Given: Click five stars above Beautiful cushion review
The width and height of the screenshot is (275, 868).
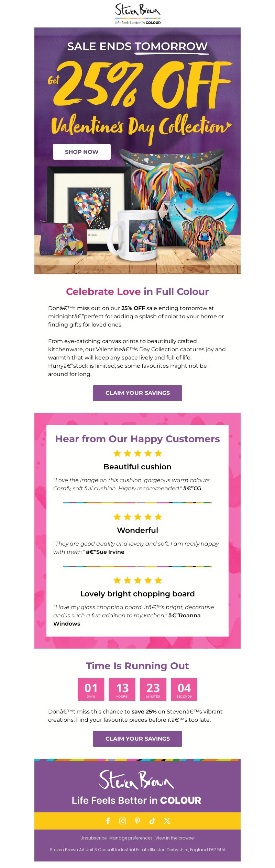Looking at the screenshot, I should 137,453.
